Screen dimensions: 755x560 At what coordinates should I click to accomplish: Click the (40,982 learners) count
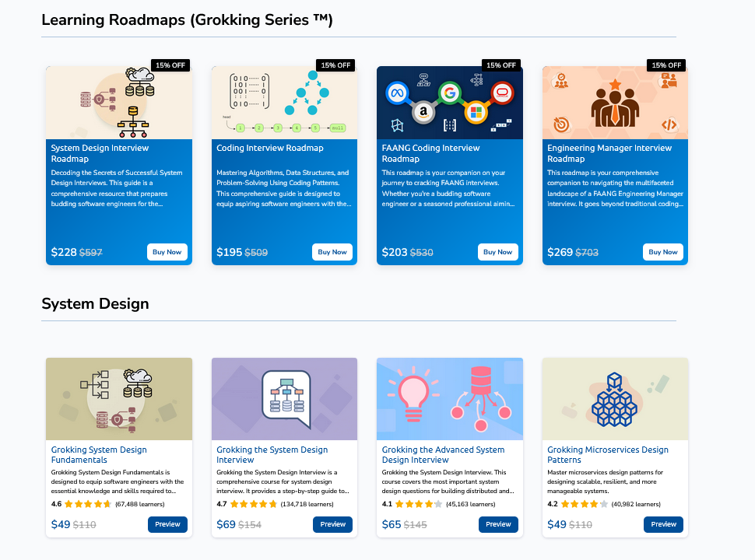pos(636,504)
